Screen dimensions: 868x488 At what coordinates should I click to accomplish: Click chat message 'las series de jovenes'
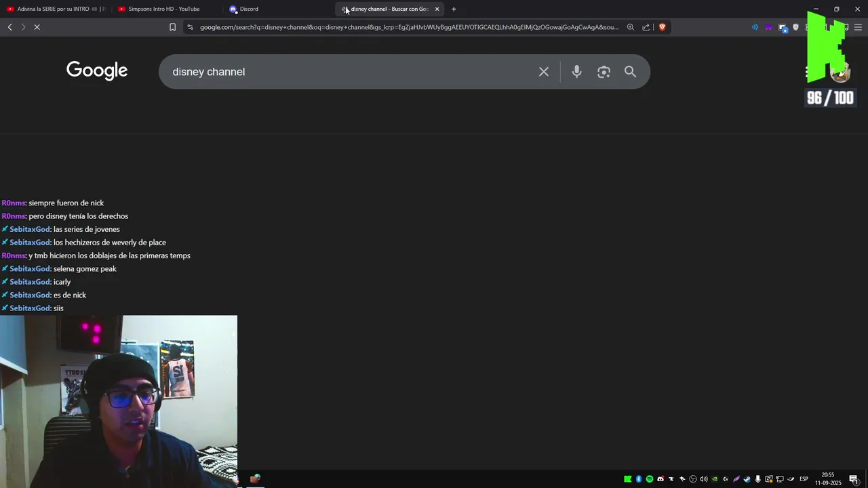point(86,229)
